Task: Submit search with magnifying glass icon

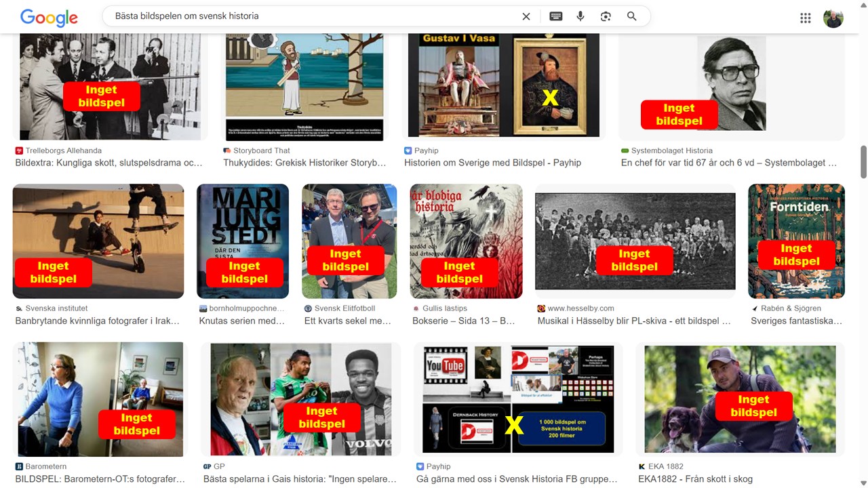Action: coord(631,16)
